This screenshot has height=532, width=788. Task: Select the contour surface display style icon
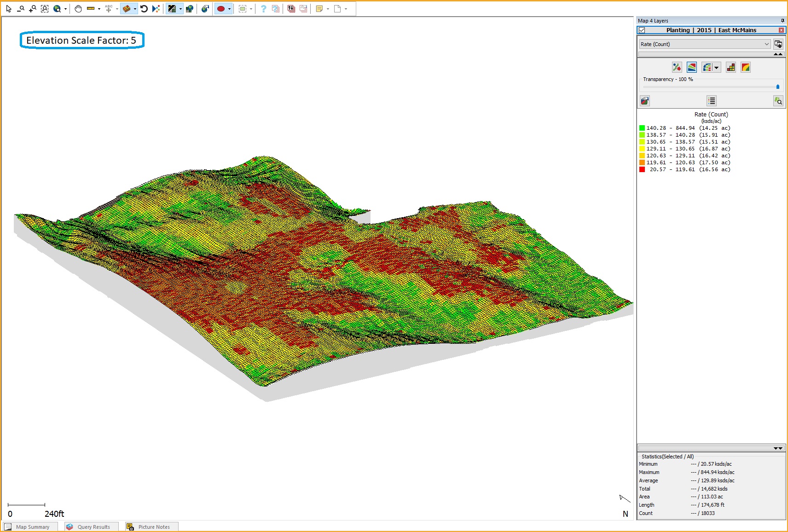[692, 68]
